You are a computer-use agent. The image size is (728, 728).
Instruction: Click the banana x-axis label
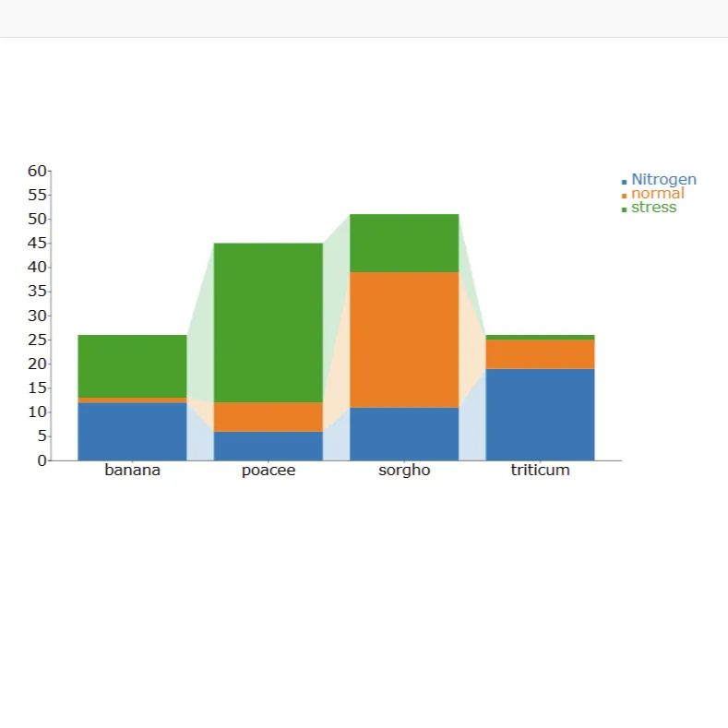[132, 471]
